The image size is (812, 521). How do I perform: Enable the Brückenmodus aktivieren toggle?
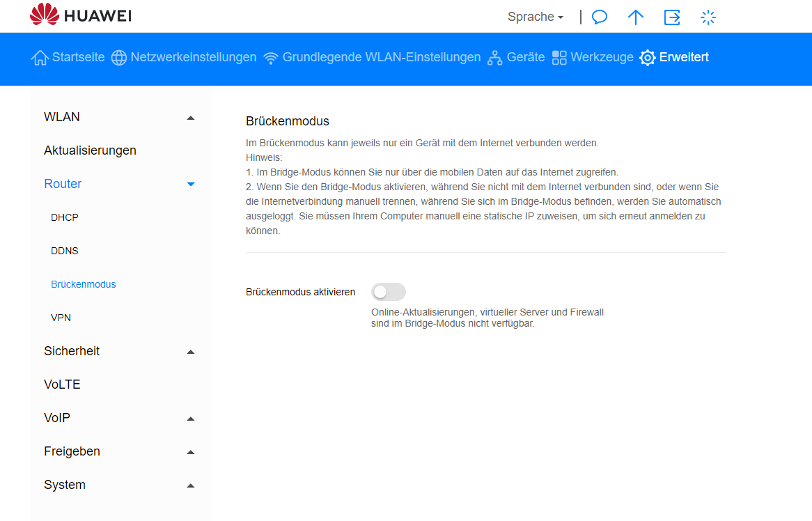point(389,292)
